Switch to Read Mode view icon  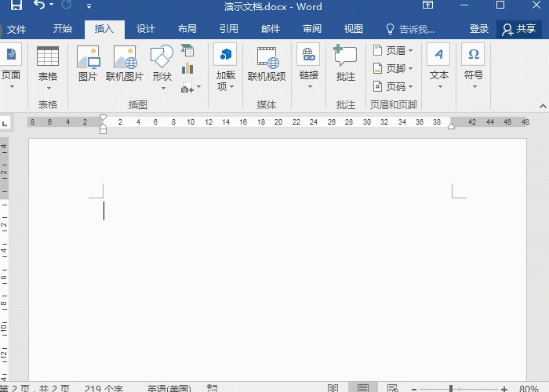point(333,388)
